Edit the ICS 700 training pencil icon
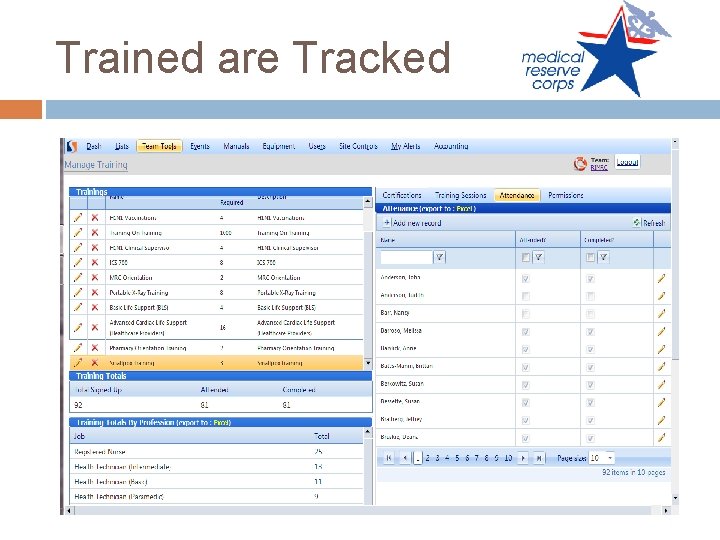720x540 pixels. pos(78,263)
